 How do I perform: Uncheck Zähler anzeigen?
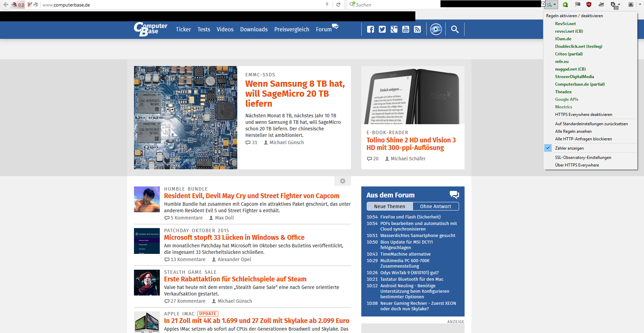(x=590, y=148)
